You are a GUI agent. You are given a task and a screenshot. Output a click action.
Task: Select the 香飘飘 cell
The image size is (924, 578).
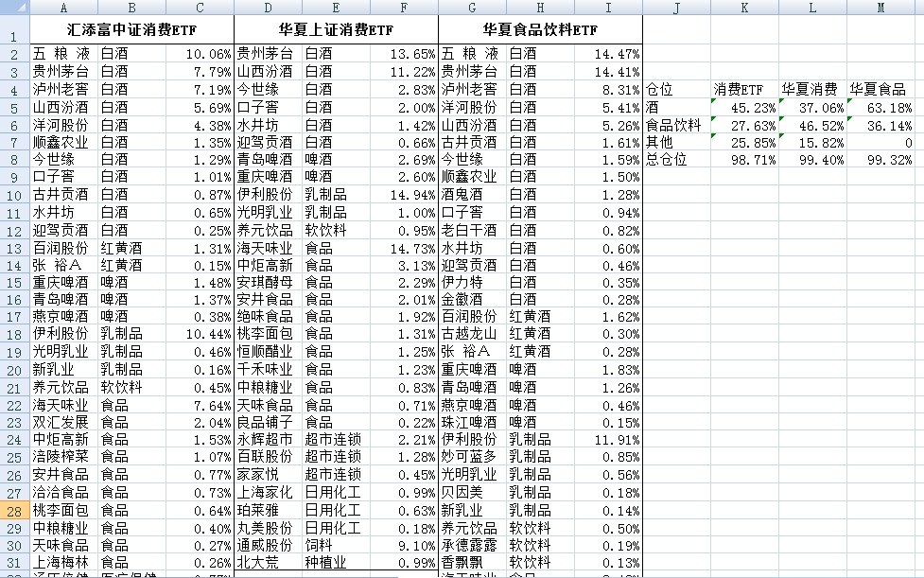pyautogui.click(x=473, y=563)
